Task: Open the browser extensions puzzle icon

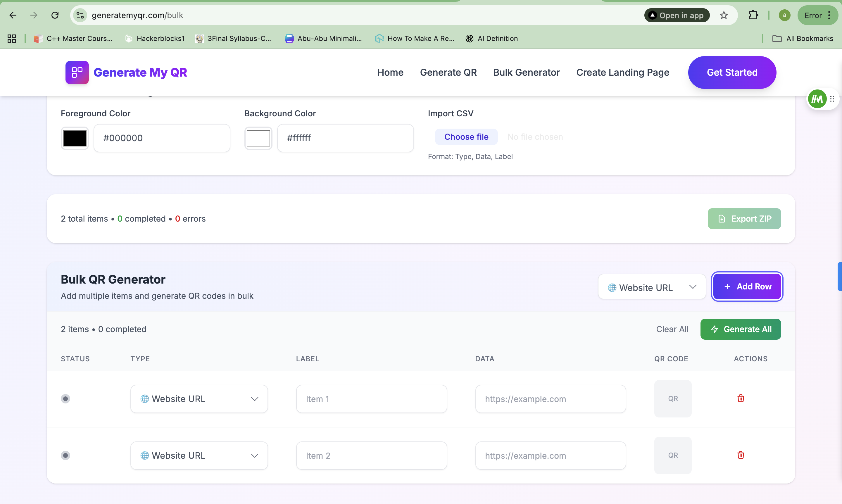Action: [x=753, y=15]
